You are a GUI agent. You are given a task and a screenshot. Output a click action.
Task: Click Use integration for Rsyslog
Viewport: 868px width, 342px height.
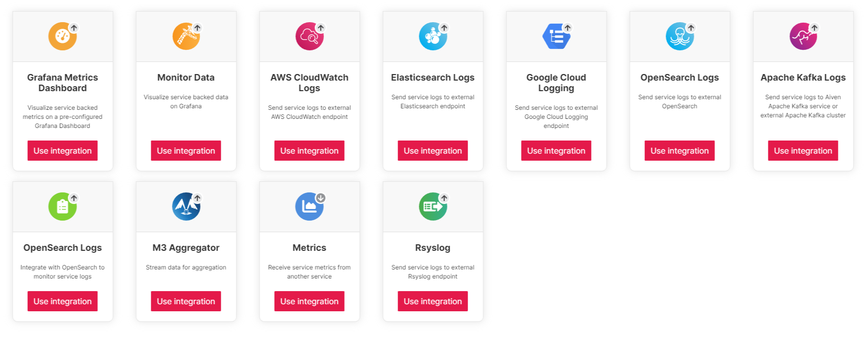pos(433,301)
